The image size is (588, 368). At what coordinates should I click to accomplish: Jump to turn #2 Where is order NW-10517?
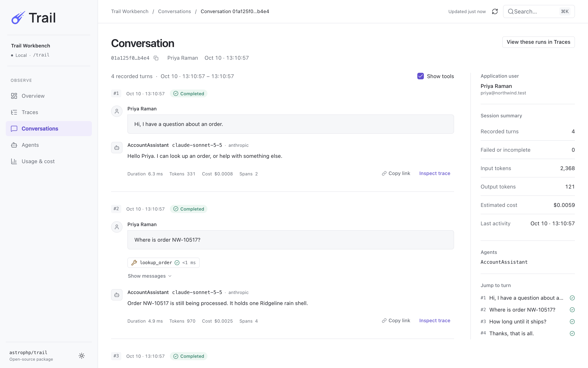click(x=528, y=310)
